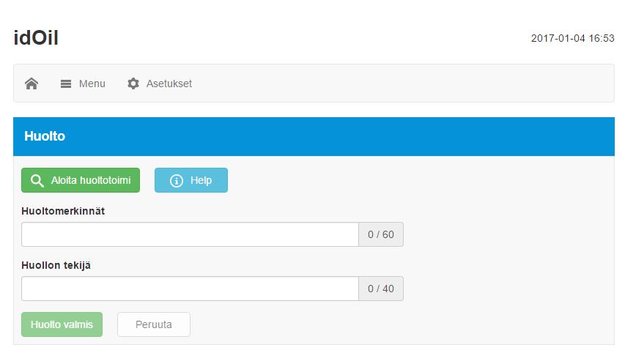The image size is (625, 364).
Task: Open the Menu navigation item
Action: (83, 83)
